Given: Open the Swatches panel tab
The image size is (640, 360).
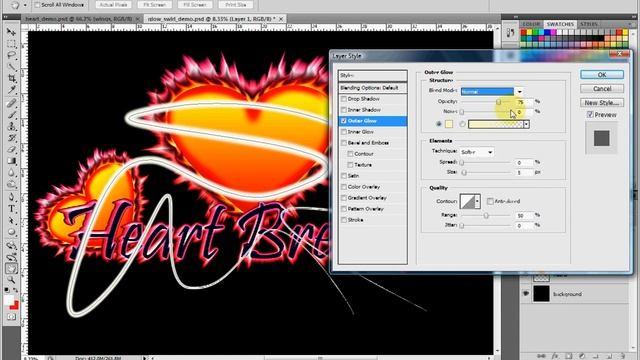Looking at the screenshot, I should pos(560,24).
